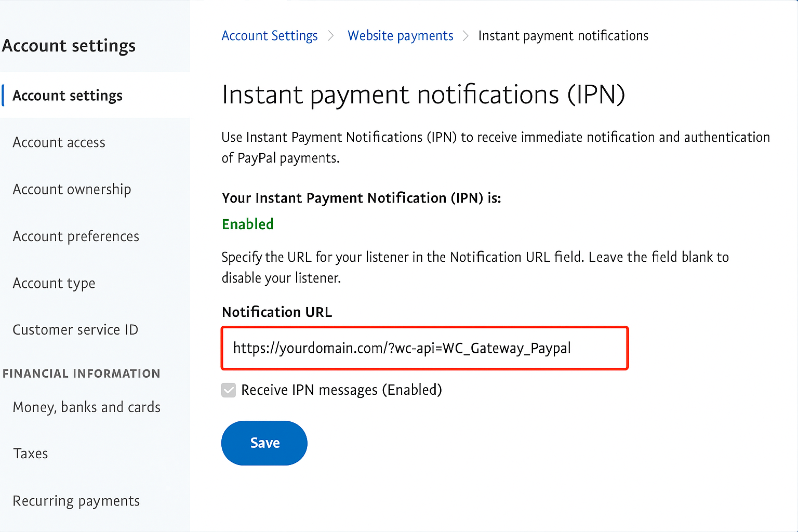The image size is (798, 532).
Task: Open the Website payments breadcrumb link
Action: [x=400, y=35]
